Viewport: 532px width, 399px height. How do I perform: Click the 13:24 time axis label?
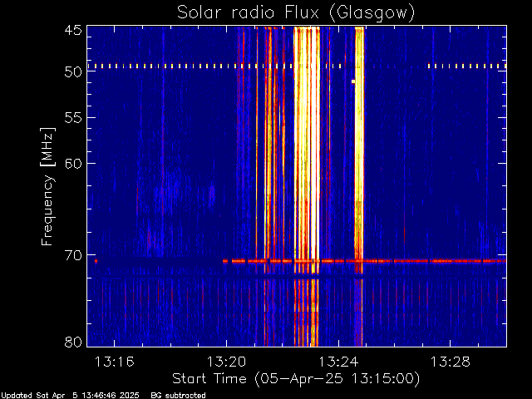[x=338, y=362]
